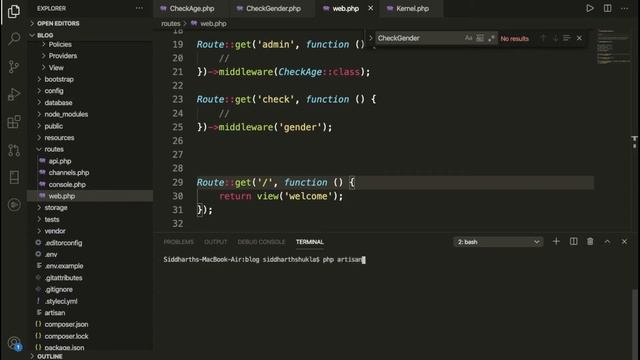The image size is (640, 360).
Task: Expand the Providers folder
Action: (x=62, y=56)
